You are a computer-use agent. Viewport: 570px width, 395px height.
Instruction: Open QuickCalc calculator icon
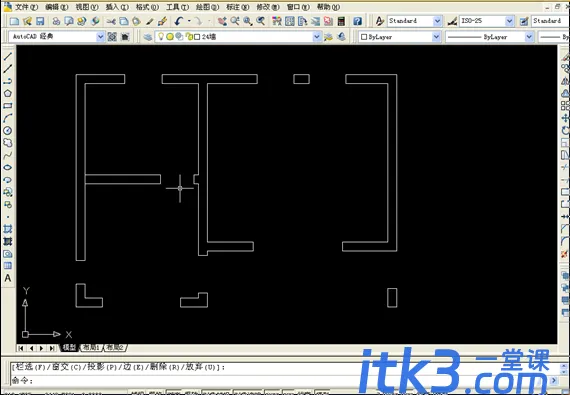pos(341,21)
